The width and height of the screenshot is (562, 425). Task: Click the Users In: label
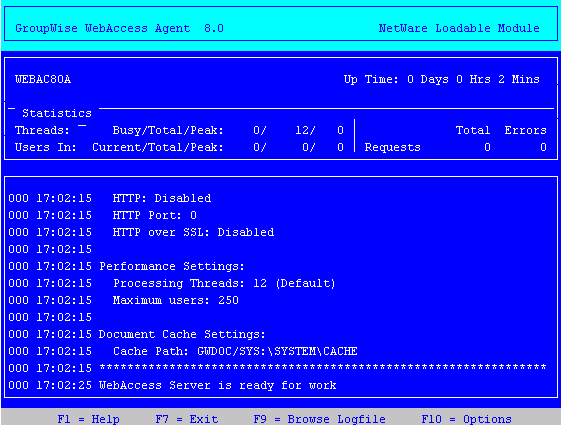[46, 147]
